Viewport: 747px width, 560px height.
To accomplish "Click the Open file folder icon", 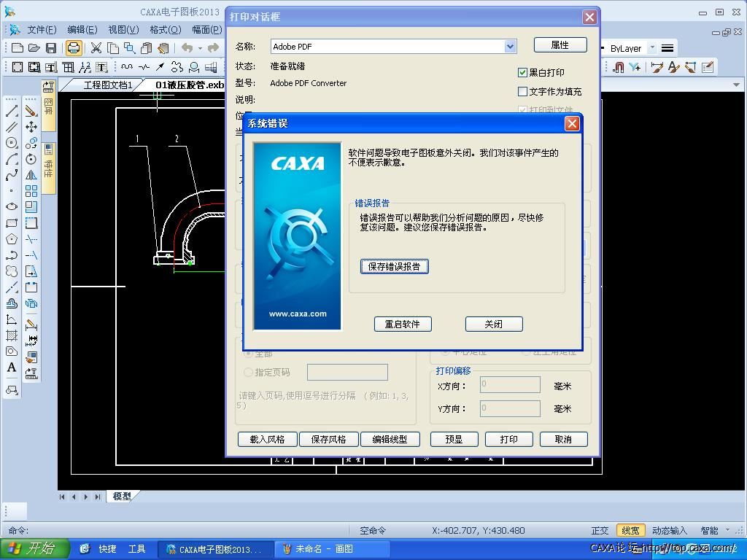I will [34, 47].
